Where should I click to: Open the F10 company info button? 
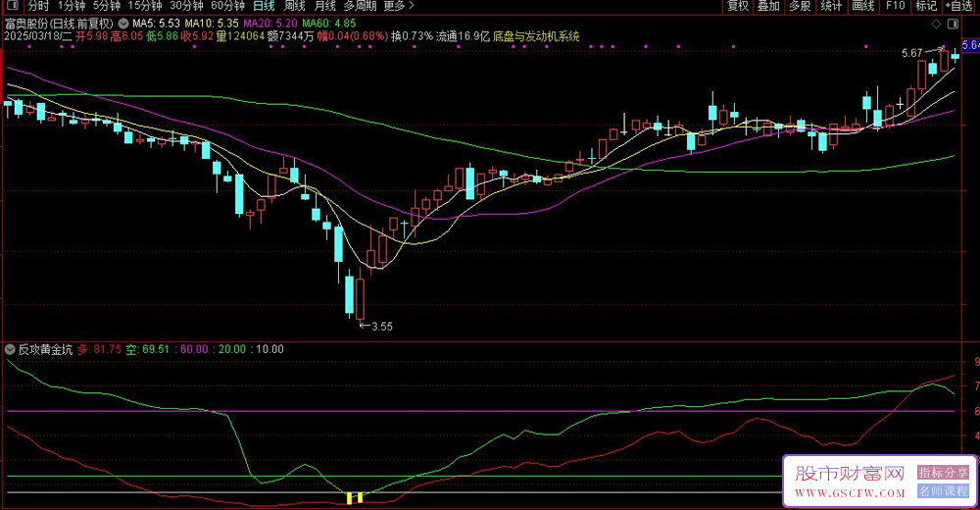point(895,6)
